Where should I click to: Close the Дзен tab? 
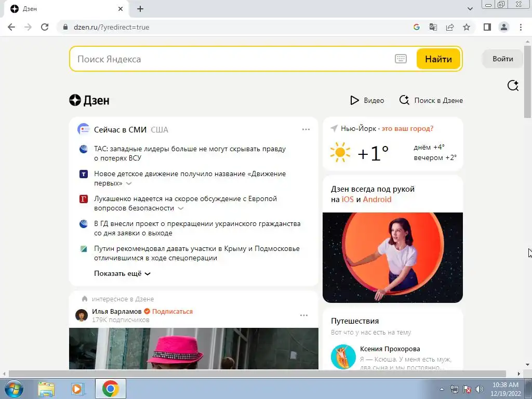(121, 9)
